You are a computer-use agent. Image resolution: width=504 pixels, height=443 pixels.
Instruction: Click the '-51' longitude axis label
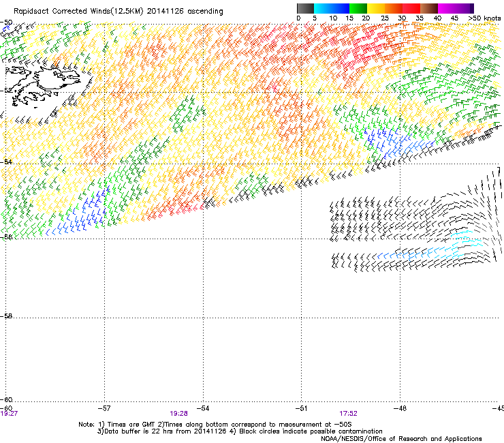click(x=301, y=408)
